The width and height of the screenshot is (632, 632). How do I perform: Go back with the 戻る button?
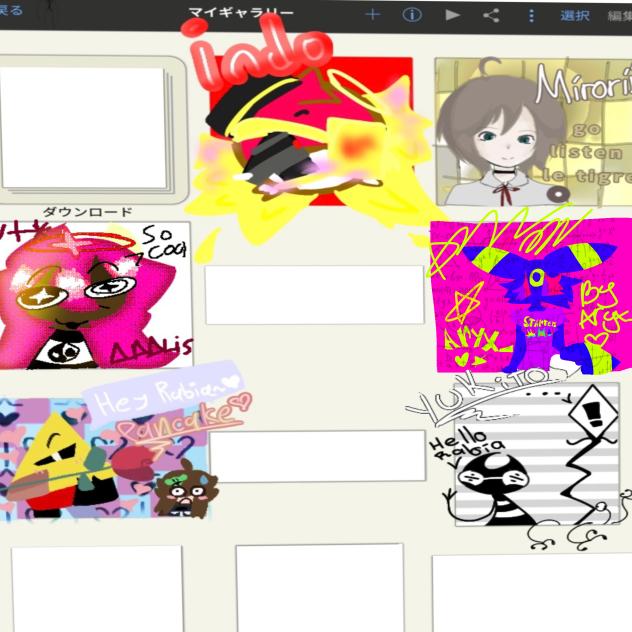click(11, 10)
